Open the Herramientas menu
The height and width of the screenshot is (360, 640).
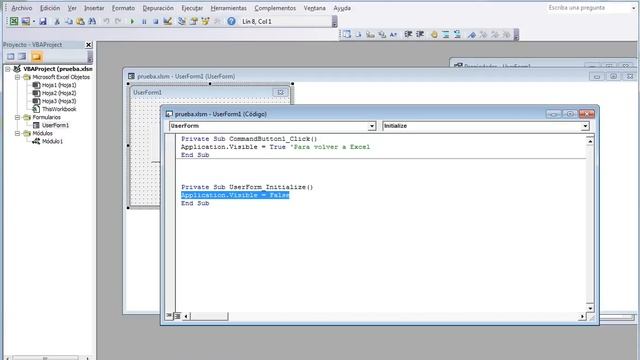tap(229, 8)
